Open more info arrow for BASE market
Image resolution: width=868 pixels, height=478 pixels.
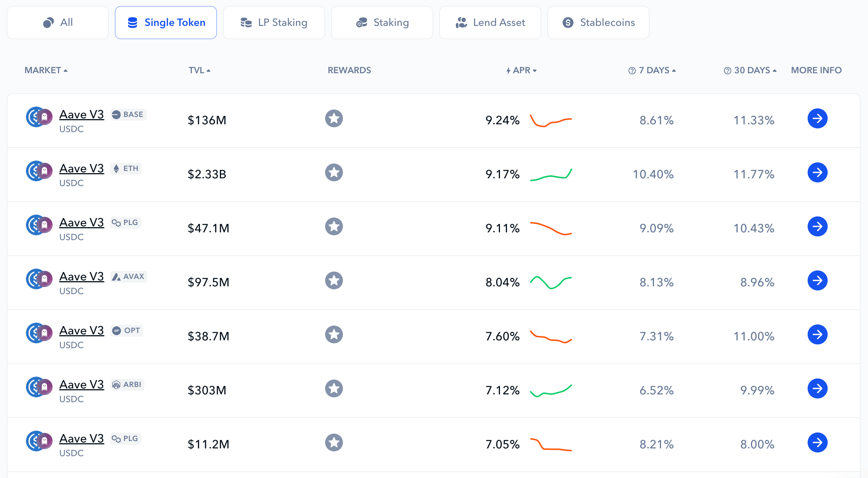pyautogui.click(x=818, y=118)
